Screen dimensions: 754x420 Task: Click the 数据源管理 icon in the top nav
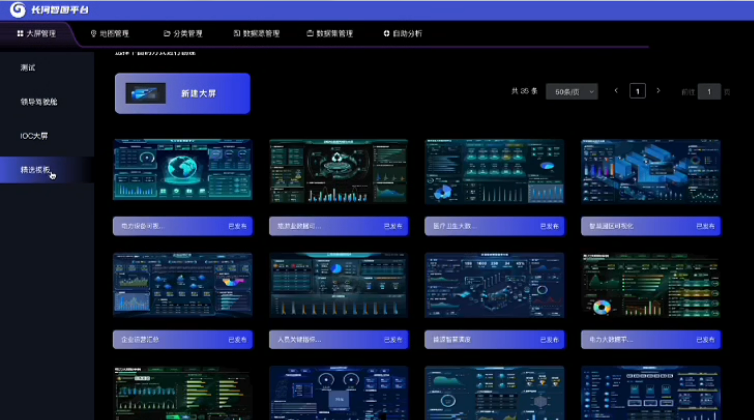click(x=236, y=33)
